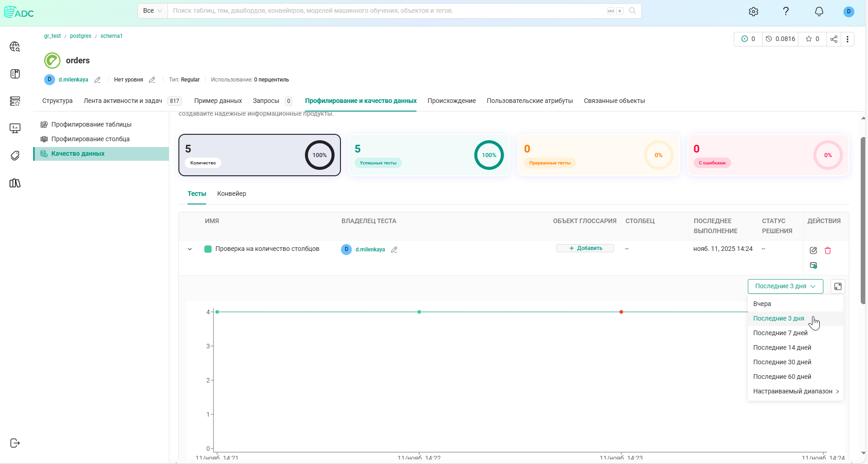
Task: Open the notifications bell
Action: pyautogui.click(x=818, y=11)
